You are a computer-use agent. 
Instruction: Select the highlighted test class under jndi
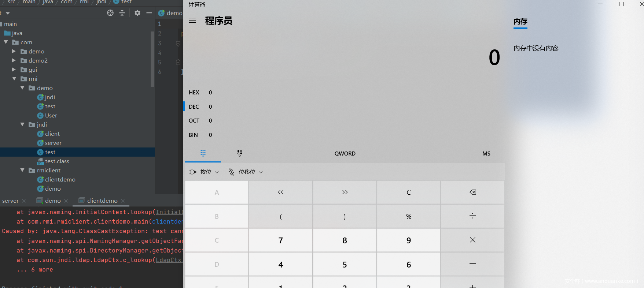pos(77,152)
